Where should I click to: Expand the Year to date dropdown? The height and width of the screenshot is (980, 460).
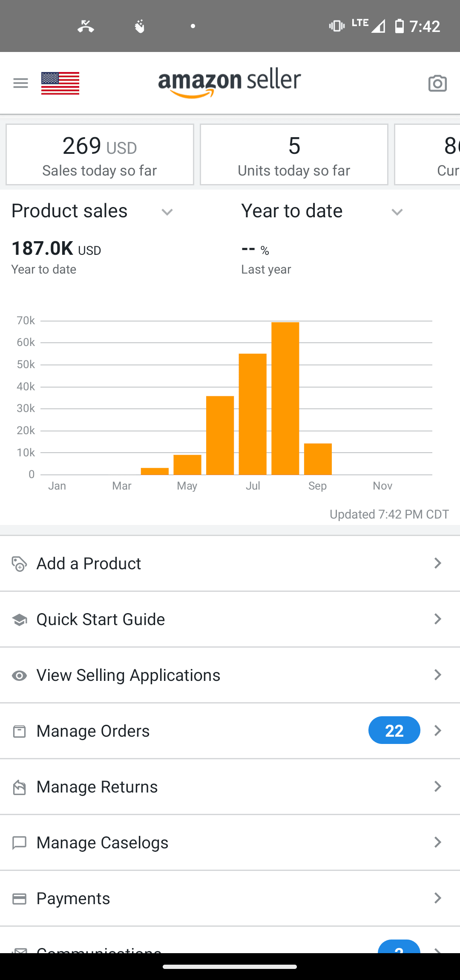click(x=397, y=212)
